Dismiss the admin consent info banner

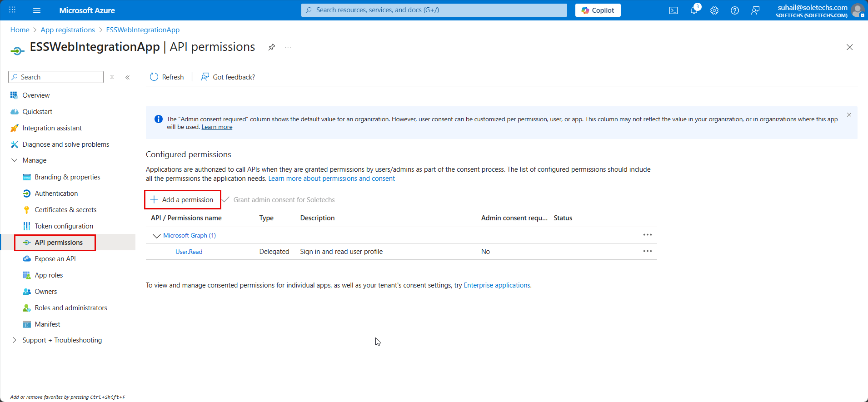point(849,115)
